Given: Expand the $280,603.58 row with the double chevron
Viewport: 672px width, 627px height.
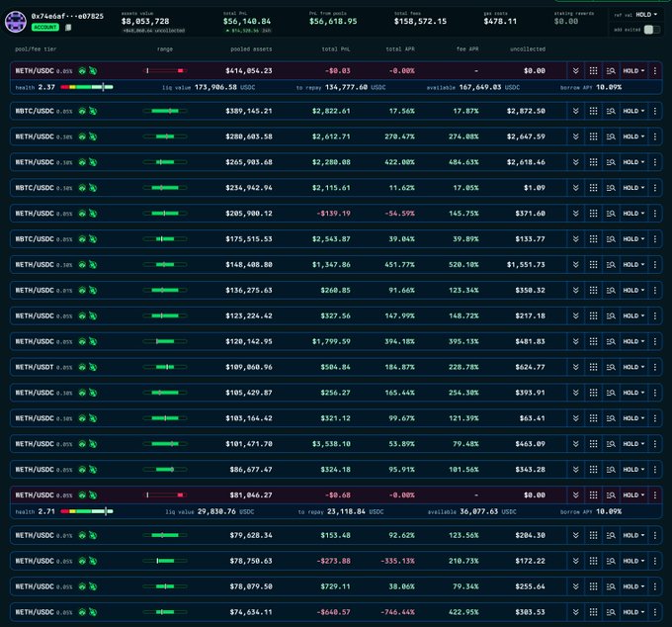Looking at the screenshot, I should [x=575, y=136].
